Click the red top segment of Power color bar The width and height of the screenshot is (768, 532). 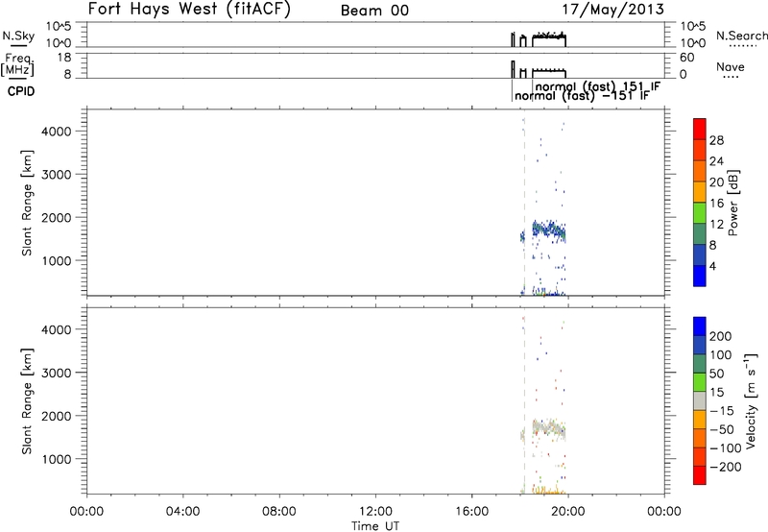(700, 129)
